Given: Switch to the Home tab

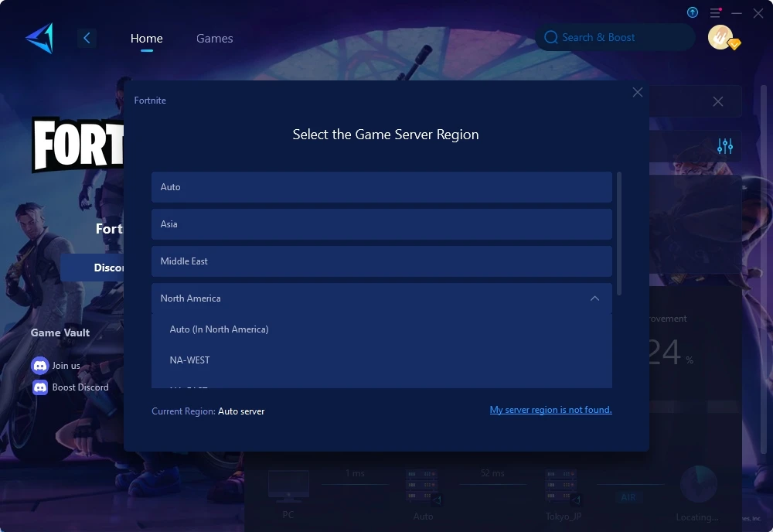Looking at the screenshot, I should [146, 38].
